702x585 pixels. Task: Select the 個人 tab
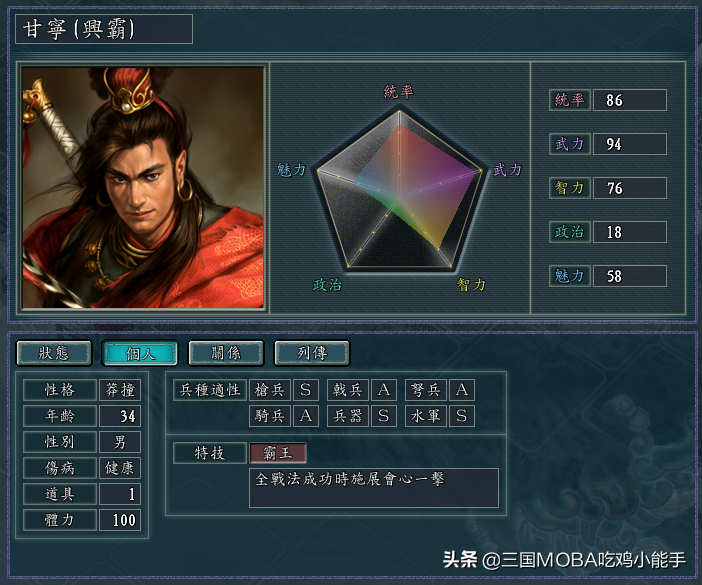[140, 353]
